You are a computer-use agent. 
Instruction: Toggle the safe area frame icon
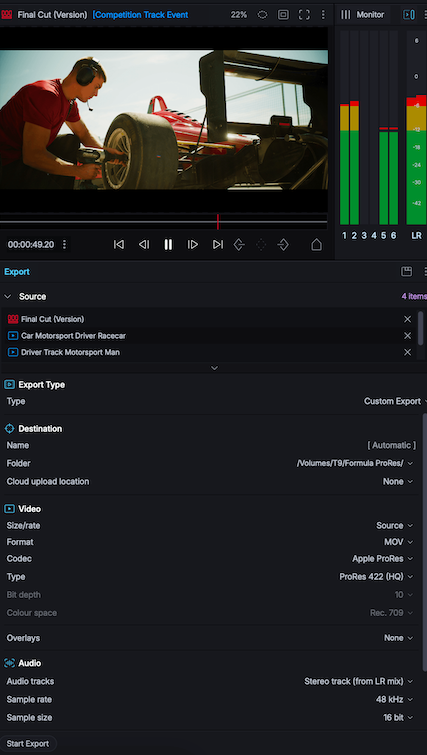(x=283, y=15)
